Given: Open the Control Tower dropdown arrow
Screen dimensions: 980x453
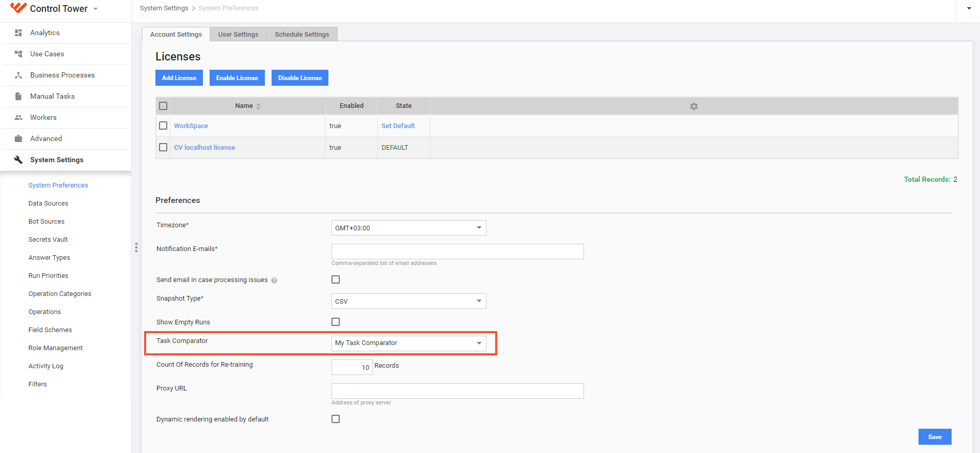Looking at the screenshot, I should pyautogui.click(x=96, y=9).
